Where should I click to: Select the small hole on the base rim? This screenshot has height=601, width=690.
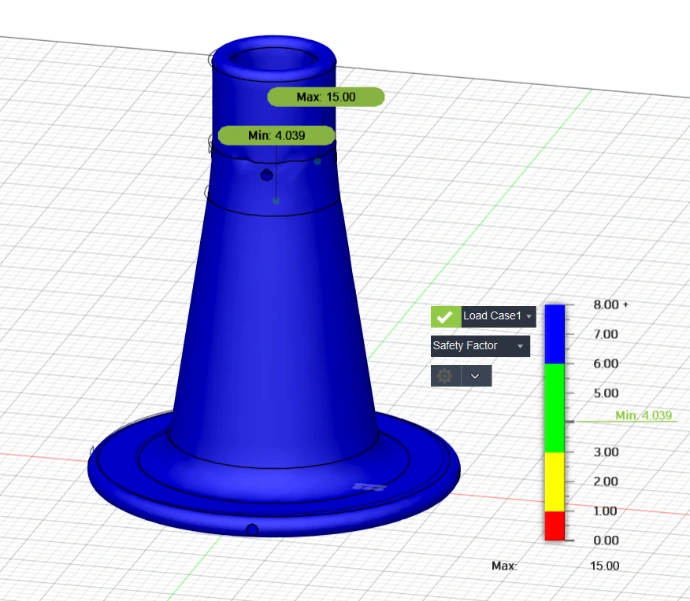click(x=252, y=528)
